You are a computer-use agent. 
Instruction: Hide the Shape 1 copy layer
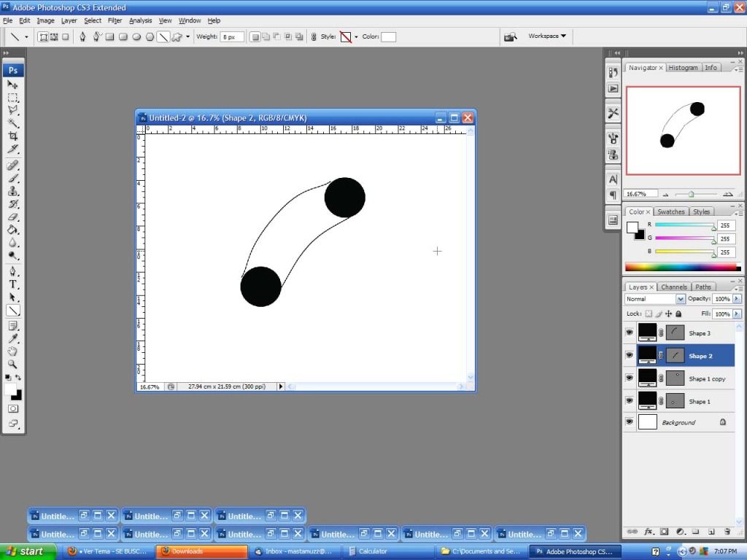click(x=630, y=378)
